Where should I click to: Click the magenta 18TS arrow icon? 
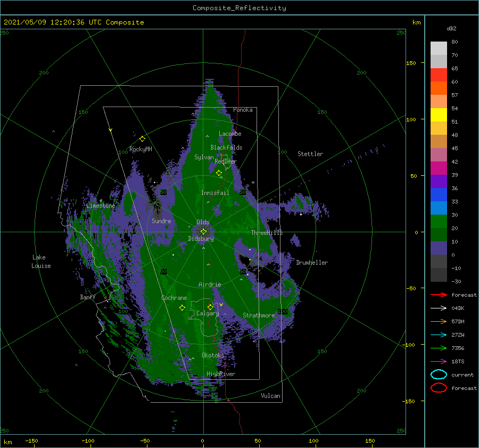[439, 362]
